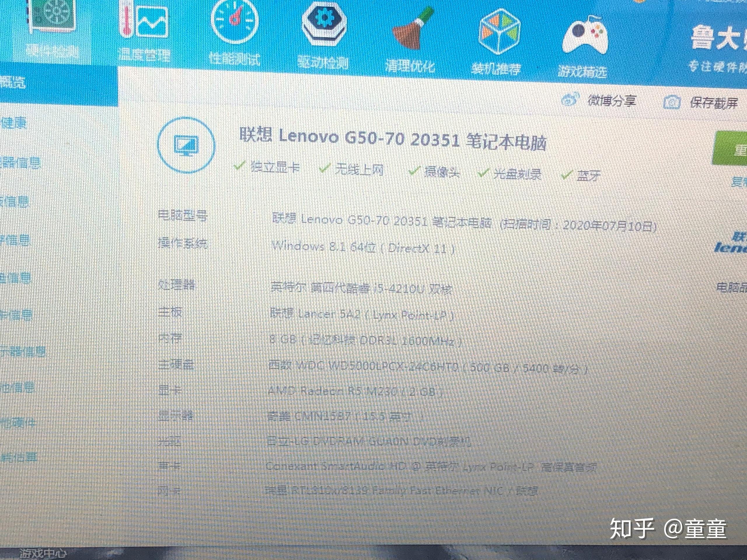Open the 装机推荐 cube tab
Viewport: 747px width, 560px height.
pos(496,42)
